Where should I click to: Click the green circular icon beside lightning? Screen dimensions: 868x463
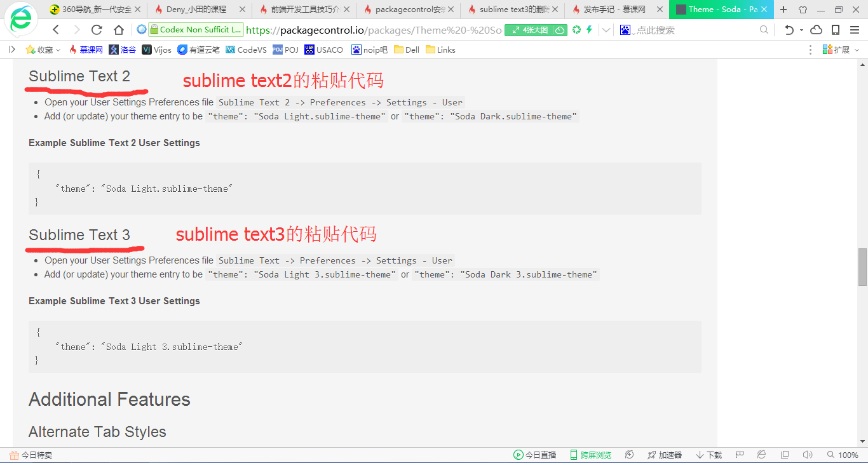(x=577, y=30)
